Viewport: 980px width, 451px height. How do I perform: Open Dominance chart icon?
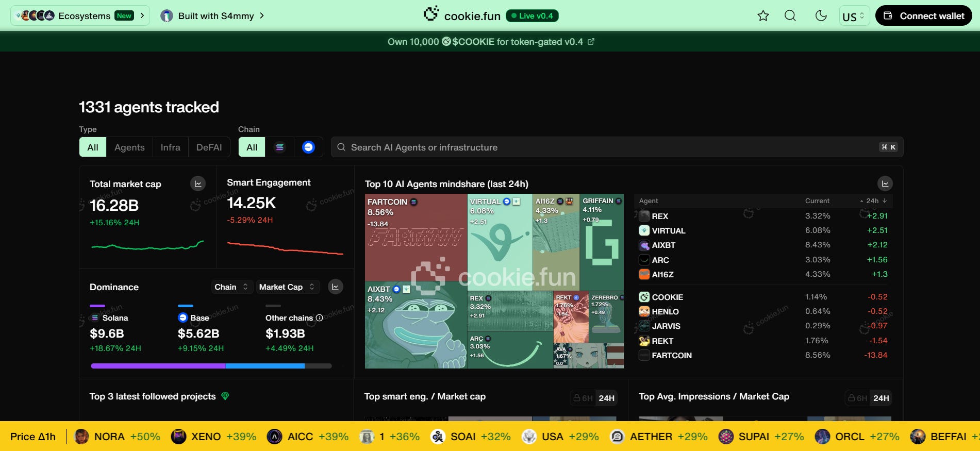pos(335,287)
